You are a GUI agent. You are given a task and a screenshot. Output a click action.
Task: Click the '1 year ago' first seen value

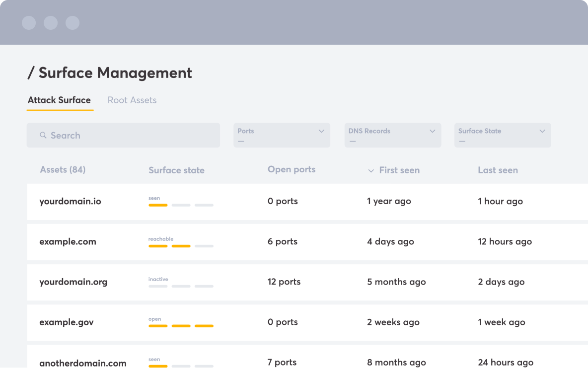389,202
